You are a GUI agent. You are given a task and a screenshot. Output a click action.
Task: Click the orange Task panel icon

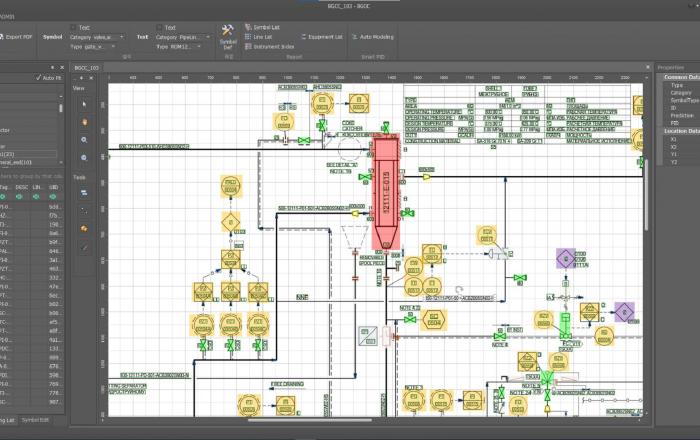pos(84,229)
